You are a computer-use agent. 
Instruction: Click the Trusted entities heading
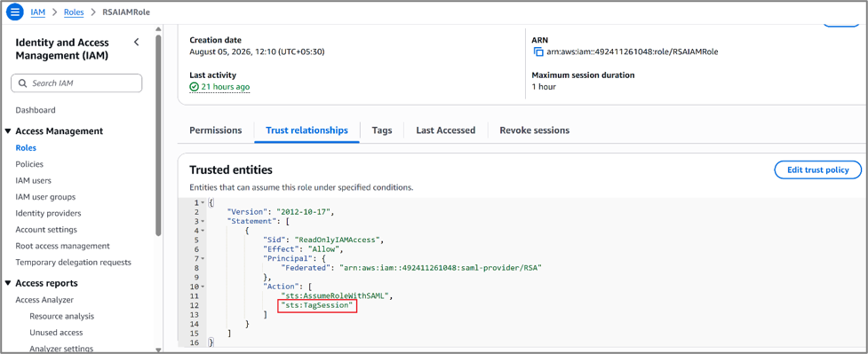(231, 169)
